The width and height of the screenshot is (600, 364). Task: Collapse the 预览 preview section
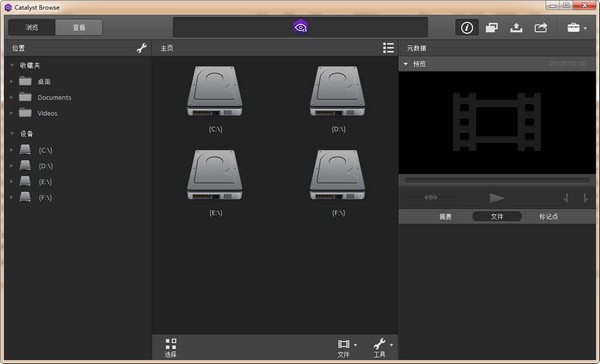pos(406,64)
